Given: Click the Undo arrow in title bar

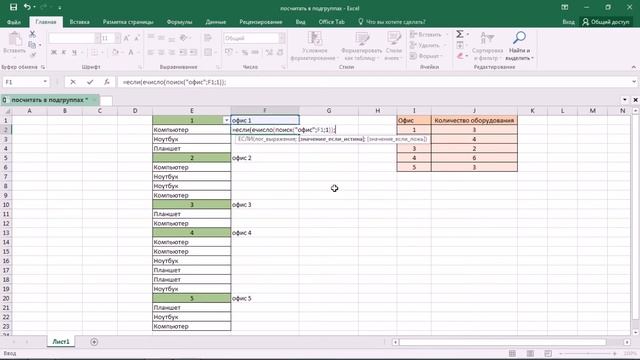Looking at the screenshot, I should point(27,7).
